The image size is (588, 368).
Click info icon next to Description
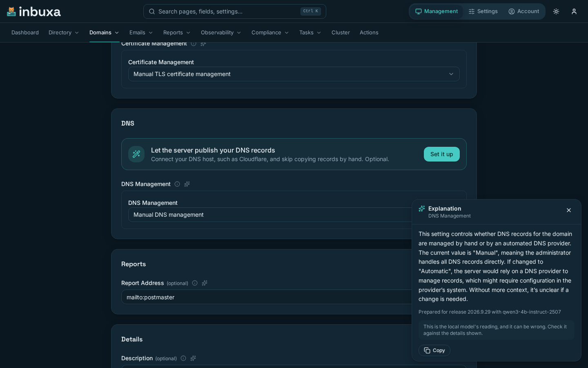(183, 358)
